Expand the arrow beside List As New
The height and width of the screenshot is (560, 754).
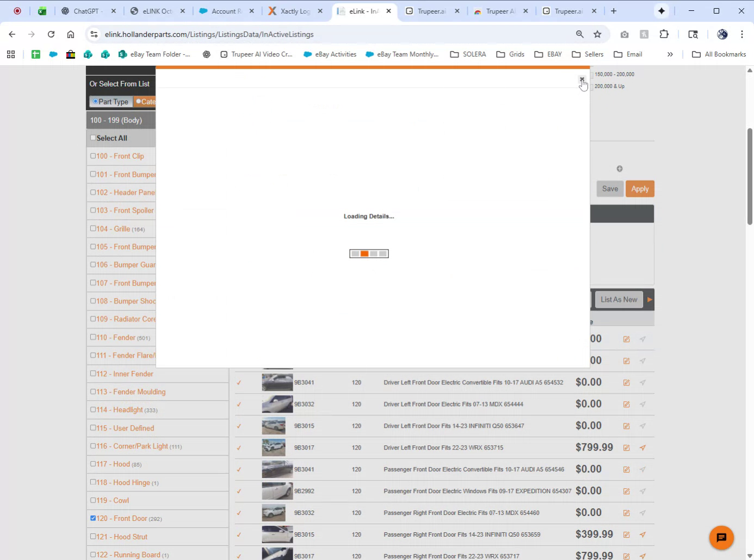(650, 300)
